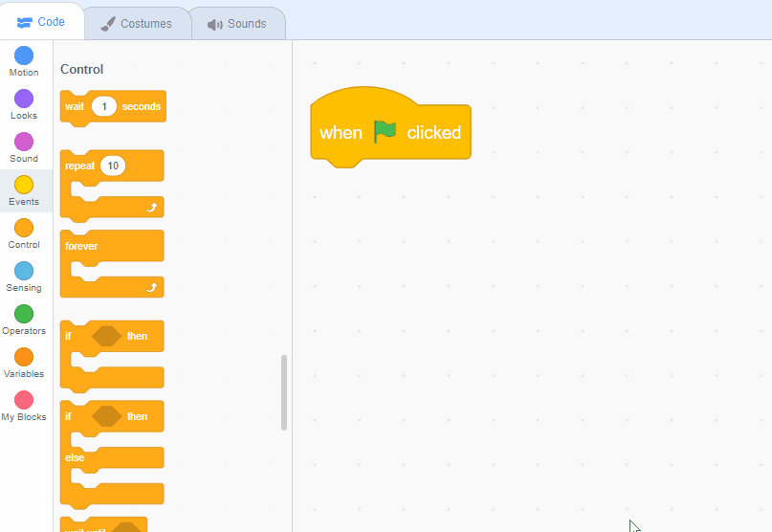The height and width of the screenshot is (532, 772).
Task: Click the condition slot in the if then block
Action: (106, 336)
